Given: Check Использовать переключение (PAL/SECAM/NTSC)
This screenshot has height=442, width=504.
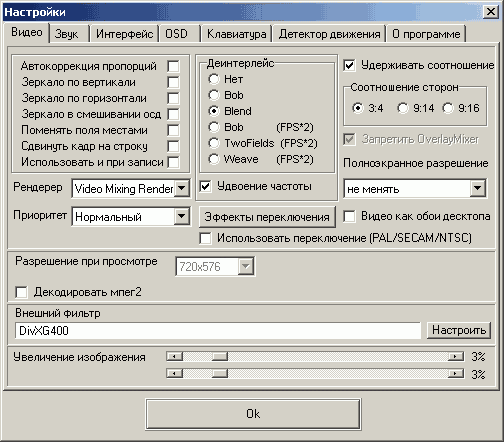Looking at the screenshot, I should pyautogui.click(x=205, y=238).
